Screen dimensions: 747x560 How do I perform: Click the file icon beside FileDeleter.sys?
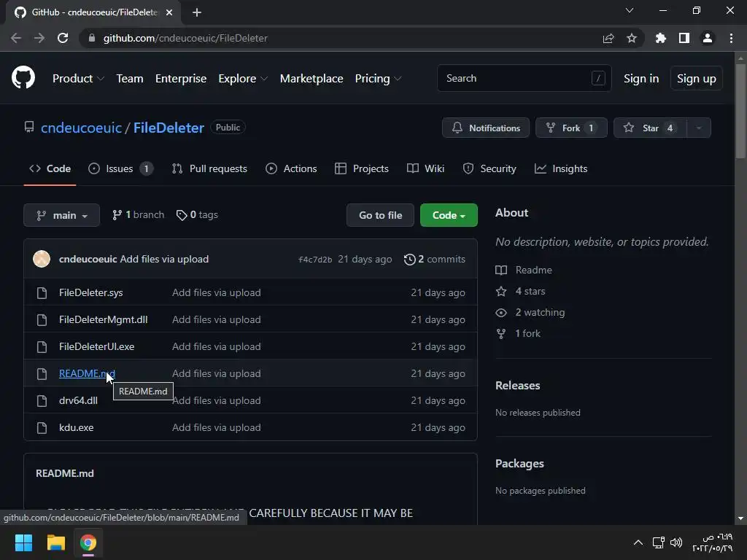point(42,293)
